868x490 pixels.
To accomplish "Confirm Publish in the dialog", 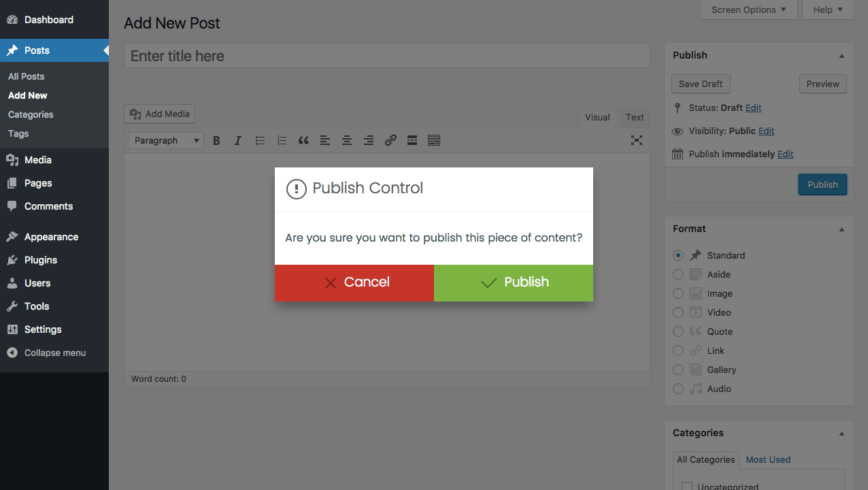I will click(514, 283).
